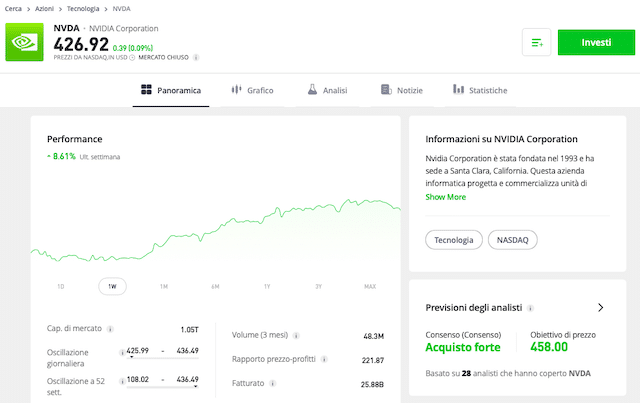Viewport: 640px width, 403px height.
Task: Expand description with Show More
Action: click(x=445, y=197)
